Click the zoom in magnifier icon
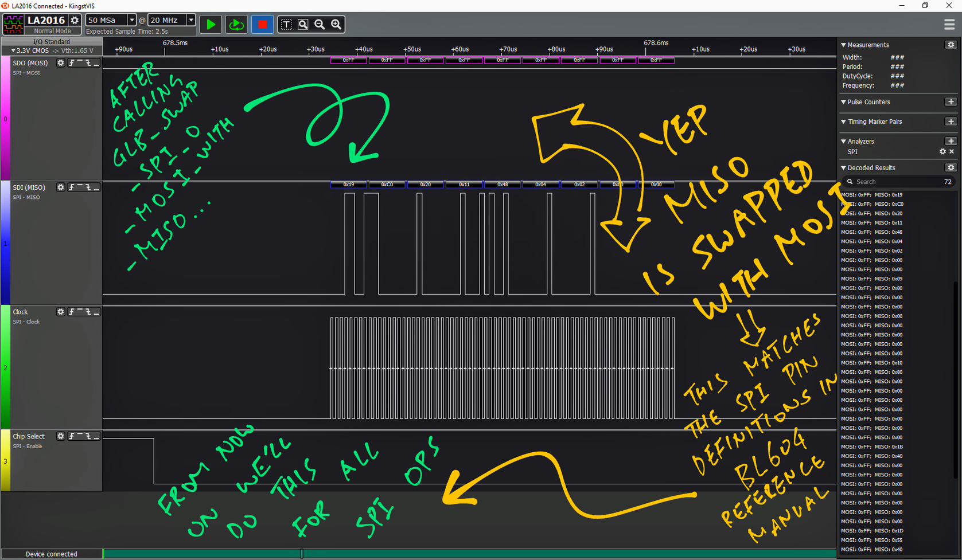 336,24
